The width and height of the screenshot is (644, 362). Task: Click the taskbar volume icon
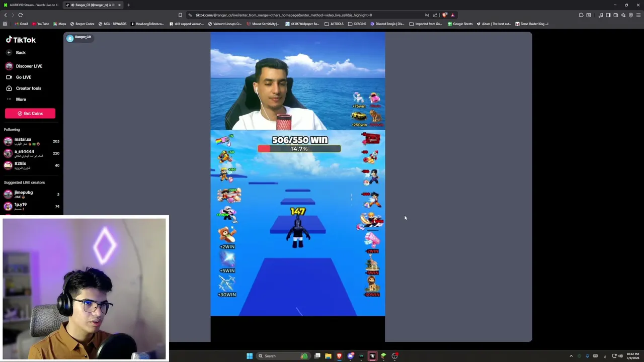pos(620,356)
